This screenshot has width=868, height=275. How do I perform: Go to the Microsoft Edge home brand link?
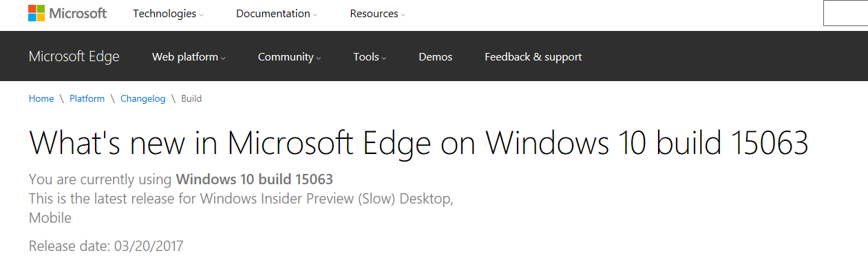point(74,56)
